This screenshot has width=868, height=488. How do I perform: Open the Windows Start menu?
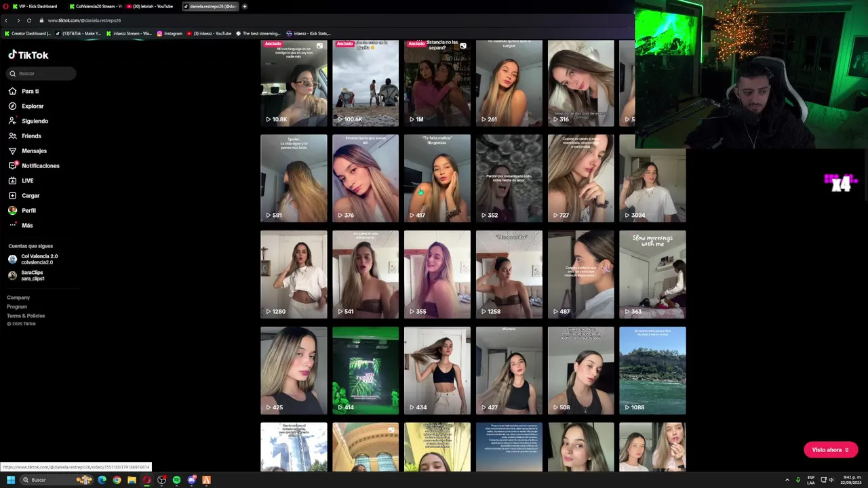pyautogui.click(x=11, y=480)
